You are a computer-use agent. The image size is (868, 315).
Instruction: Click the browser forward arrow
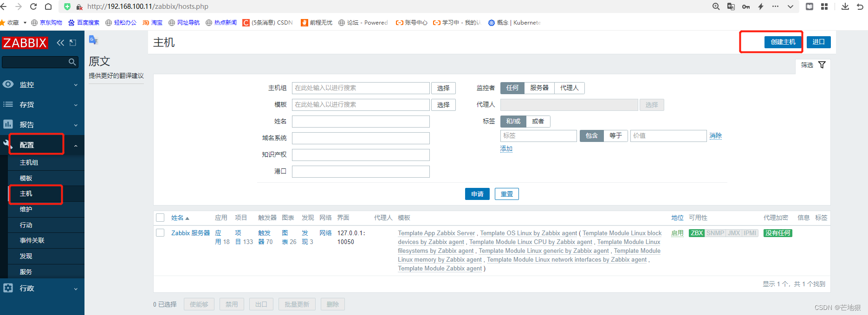(x=19, y=6)
